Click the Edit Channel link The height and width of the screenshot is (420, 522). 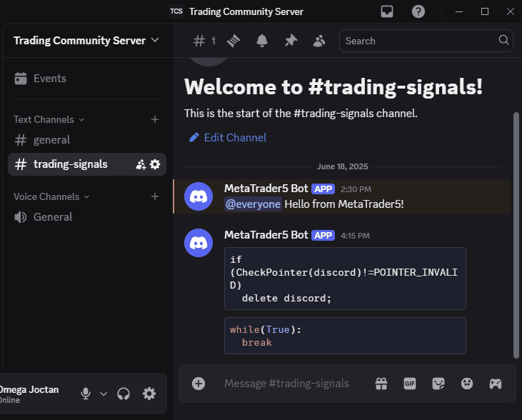coord(228,138)
